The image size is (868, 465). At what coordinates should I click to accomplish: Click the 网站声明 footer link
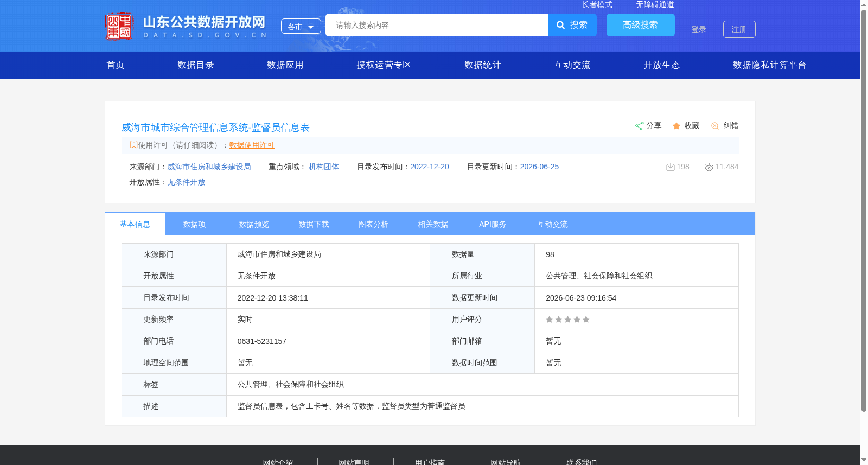(354, 462)
